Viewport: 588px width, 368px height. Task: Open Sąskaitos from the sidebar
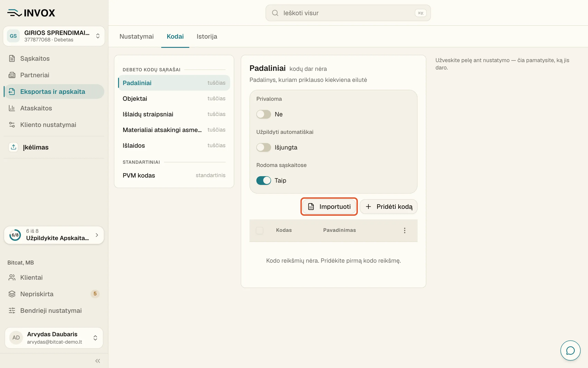tap(54, 58)
